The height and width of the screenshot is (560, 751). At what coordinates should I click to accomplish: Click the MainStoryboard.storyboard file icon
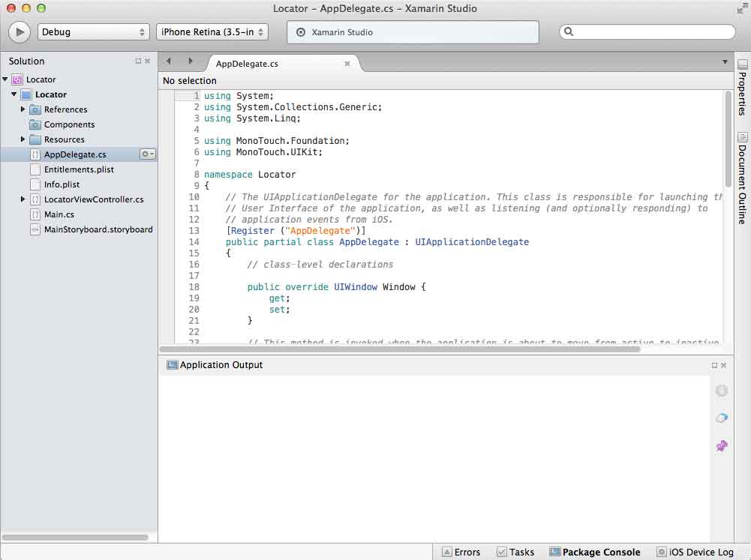tap(35, 229)
